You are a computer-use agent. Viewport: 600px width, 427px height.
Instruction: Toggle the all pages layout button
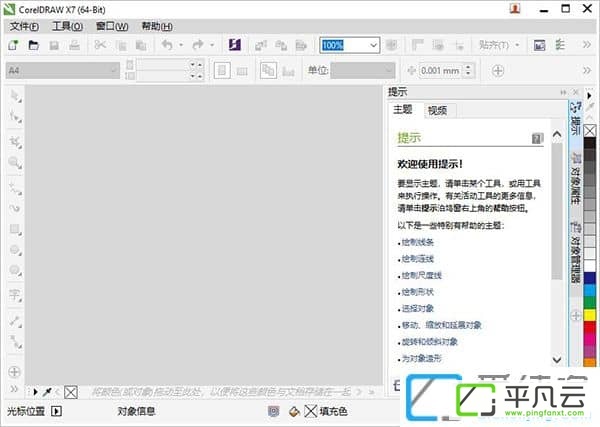[268, 70]
